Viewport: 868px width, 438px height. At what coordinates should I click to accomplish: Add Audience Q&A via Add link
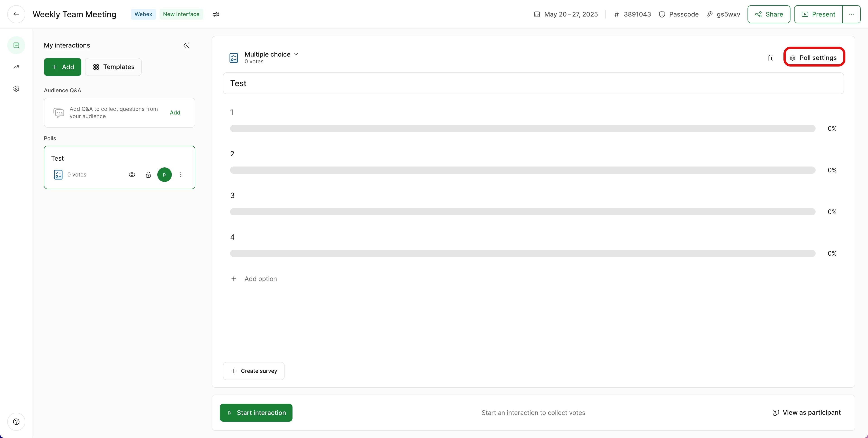pyautogui.click(x=175, y=113)
